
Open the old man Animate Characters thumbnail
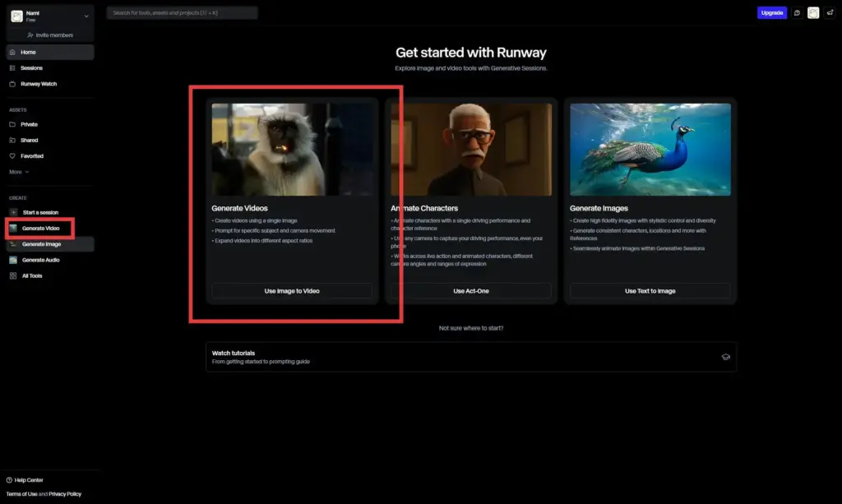coord(471,150)
